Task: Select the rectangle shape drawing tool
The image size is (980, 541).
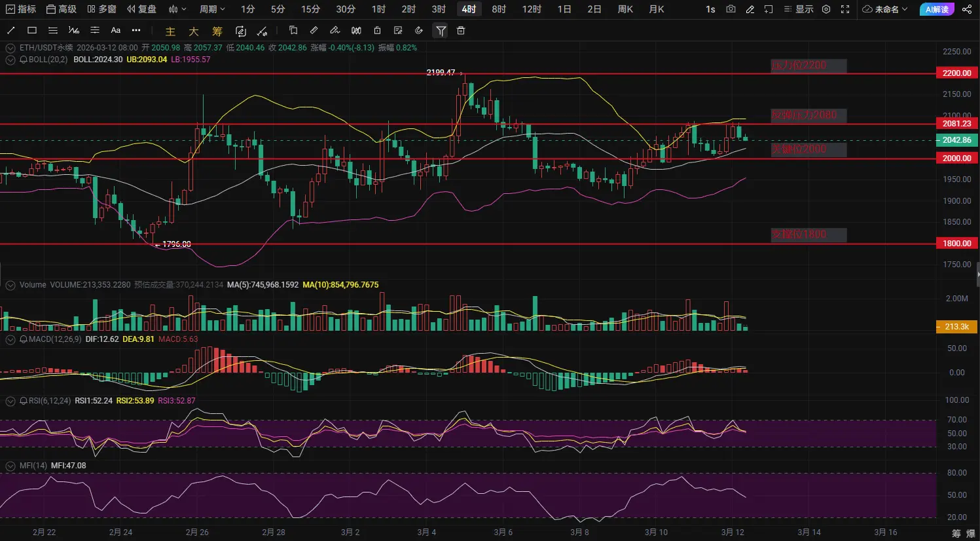Action: point(32,31)
